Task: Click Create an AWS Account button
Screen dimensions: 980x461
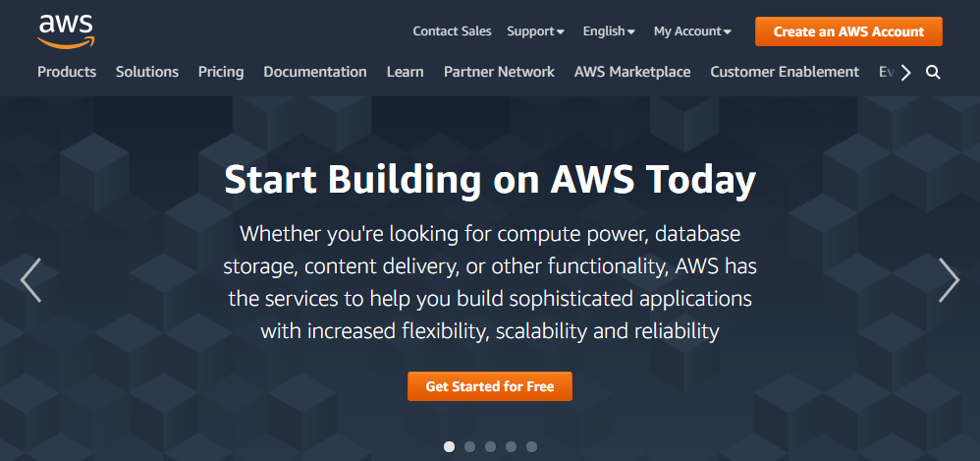Action: coord(848,31)
